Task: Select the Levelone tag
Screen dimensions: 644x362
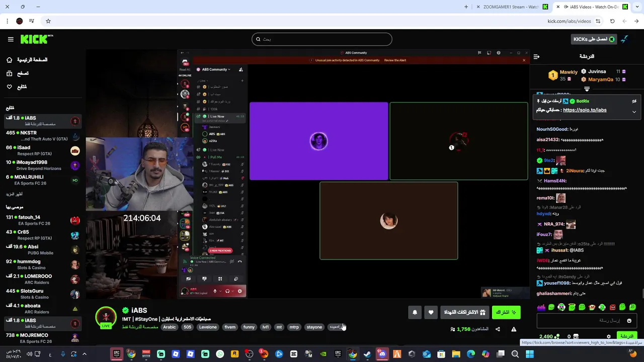Action: pyautogui.click(x=208, y=327)
